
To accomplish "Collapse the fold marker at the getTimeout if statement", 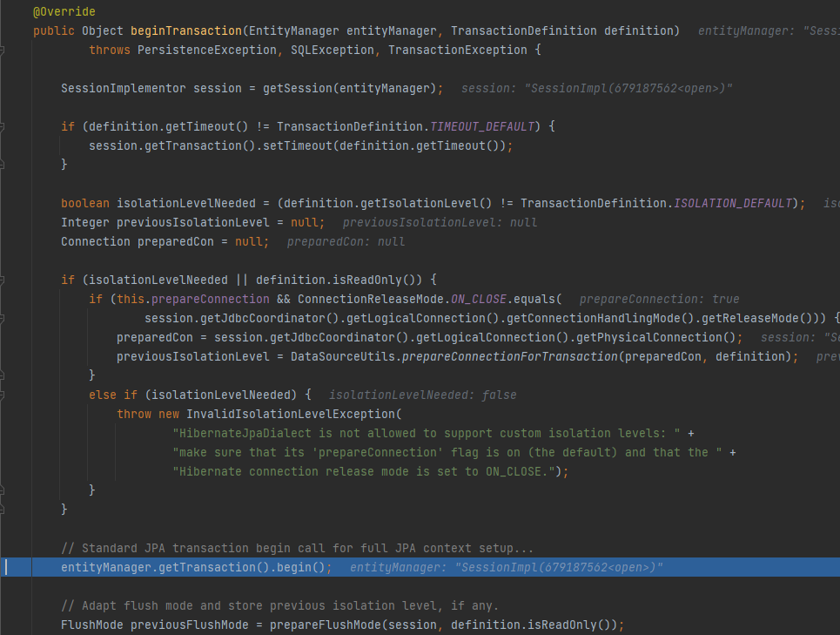I will coord(2,127).
